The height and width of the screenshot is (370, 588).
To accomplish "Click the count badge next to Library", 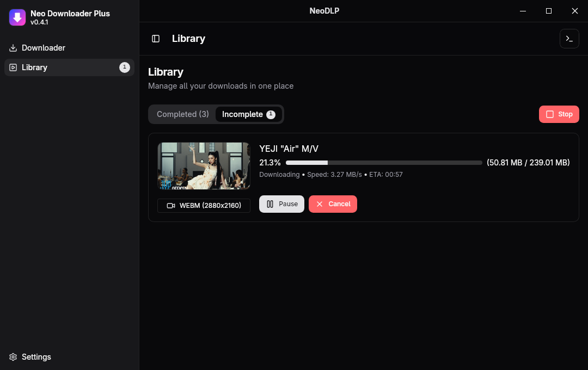I will click(x=124, y=67).
